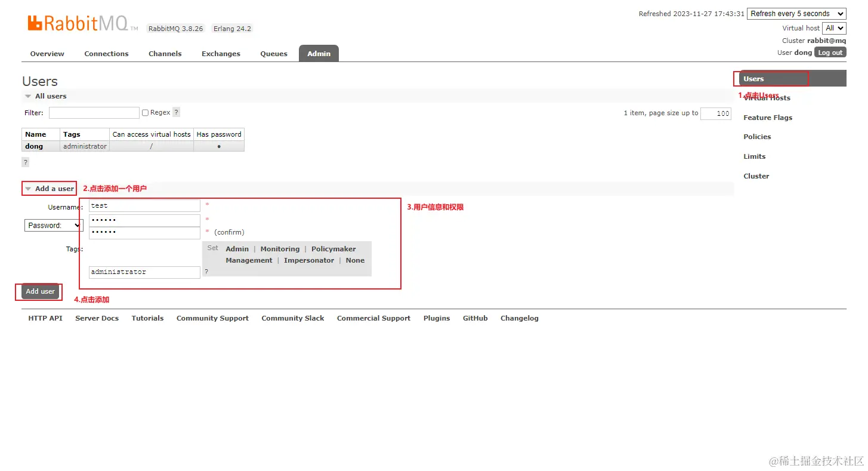868x471 pixels.
Task: Go to the Connections tab
Action: point(106,54)
